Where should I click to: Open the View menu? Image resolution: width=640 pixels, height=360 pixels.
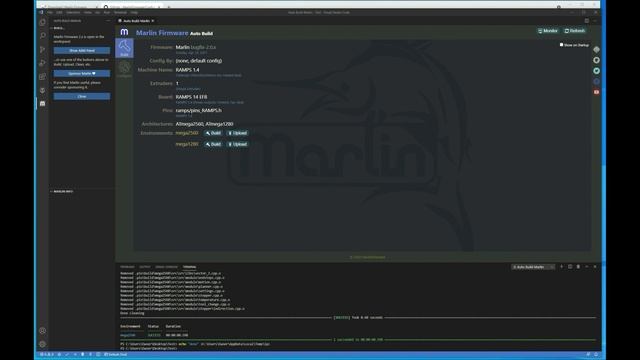pyautogui.click(x=87, y=13)
